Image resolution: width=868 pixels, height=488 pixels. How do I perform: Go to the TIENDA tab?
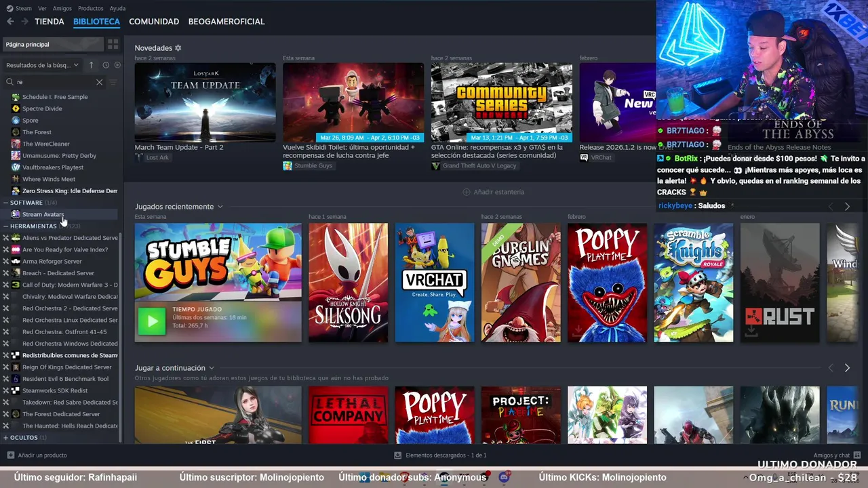click(50, 22)
